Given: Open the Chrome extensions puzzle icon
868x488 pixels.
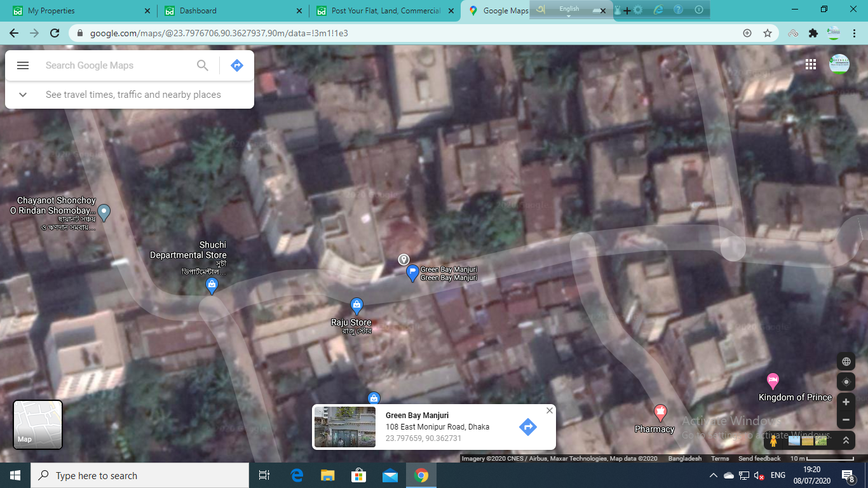Looking at the screenshot, I should pos(813,33).
